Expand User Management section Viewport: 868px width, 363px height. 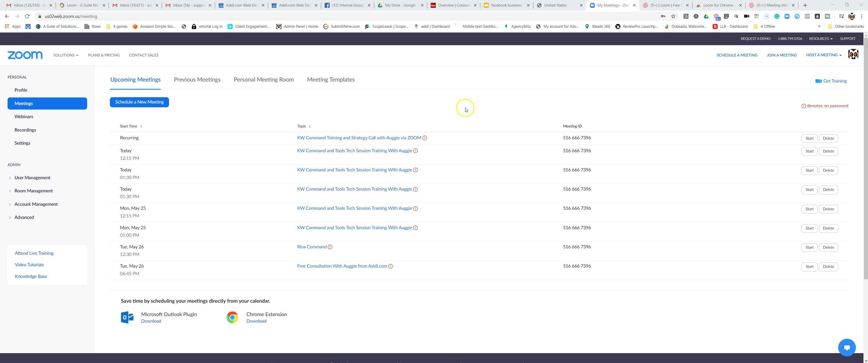[x=32, y=177]
